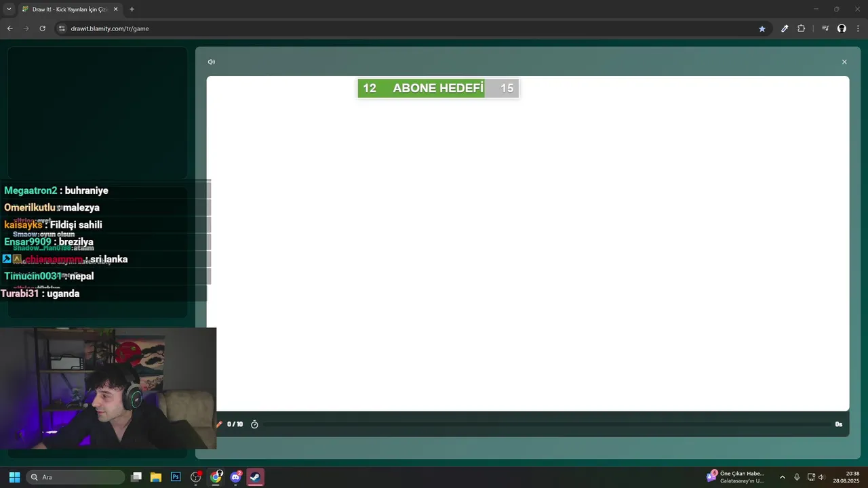Open OBS Studio from the taskbar
Image resolution: width=868 pixels, height=488 pixels.
click(x=196, y=477)
